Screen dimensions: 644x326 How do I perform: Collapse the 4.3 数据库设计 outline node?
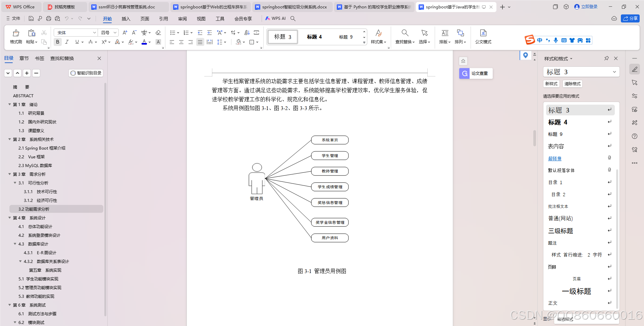15,244
